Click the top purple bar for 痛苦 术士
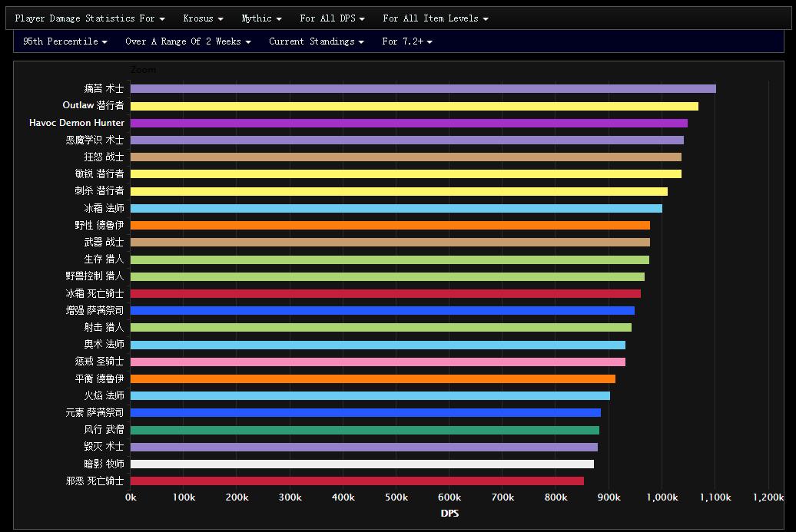This screenshot has height=532, width=796. (x=423, y=89)
